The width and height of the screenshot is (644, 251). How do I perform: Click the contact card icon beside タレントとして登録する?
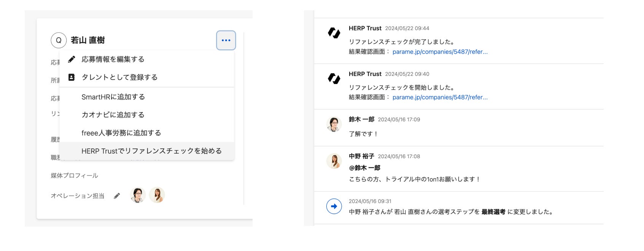[72, 77]
